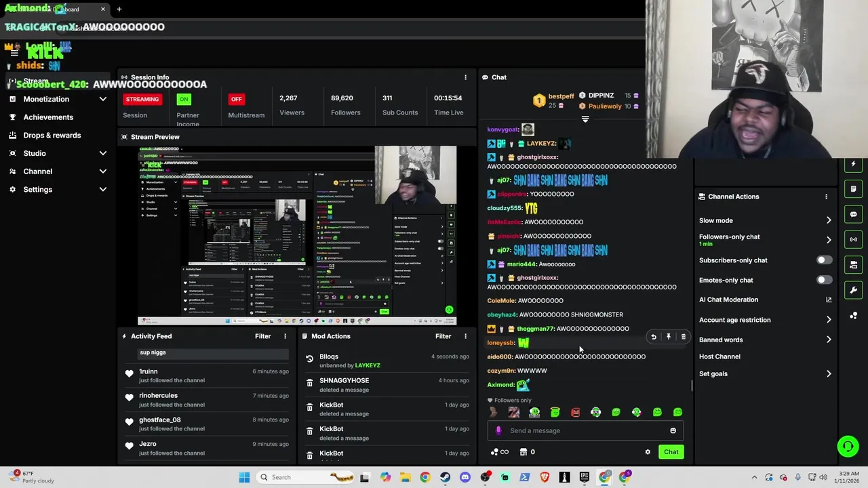Open Epic Games launcher from taskbar

coord(585,477)
